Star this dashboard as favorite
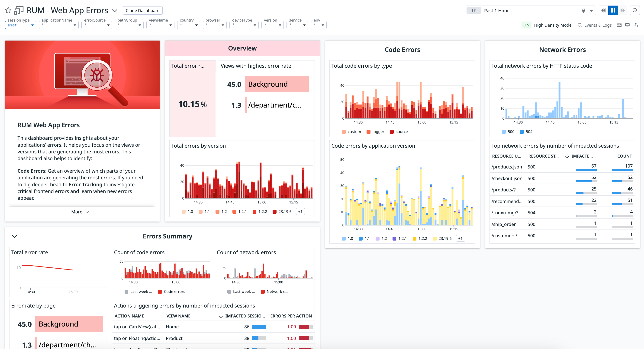 point(8,10)
